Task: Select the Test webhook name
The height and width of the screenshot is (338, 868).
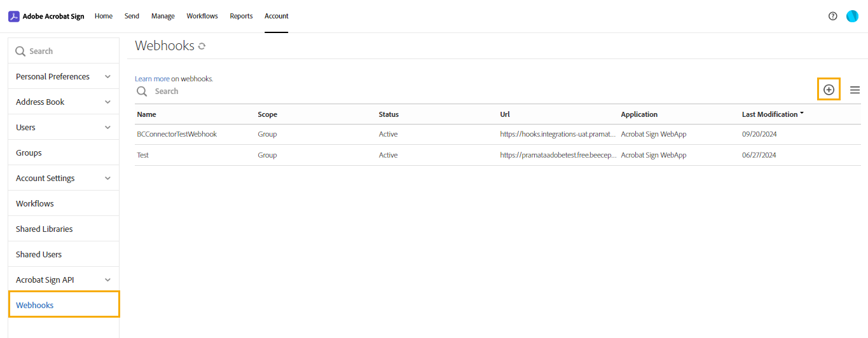Action: (x=142, y=155)
